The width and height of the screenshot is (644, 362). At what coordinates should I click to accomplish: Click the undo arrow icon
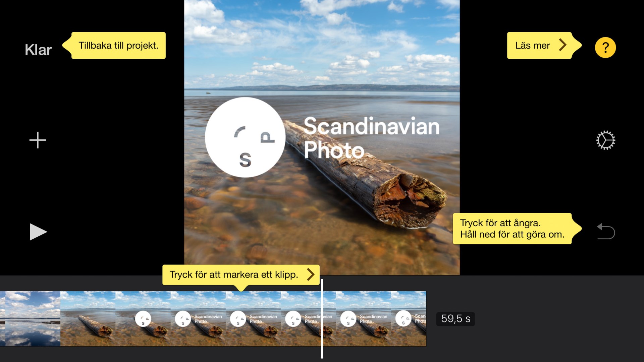pos(606,231)
